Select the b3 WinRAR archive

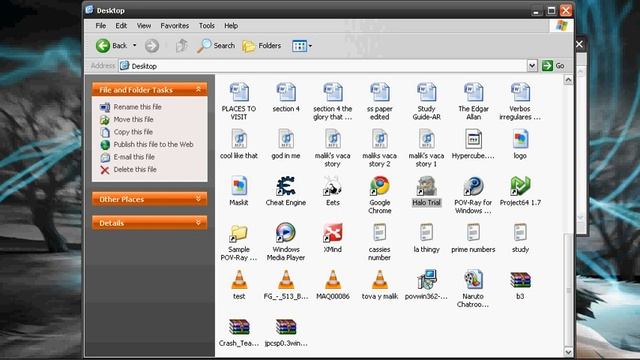click(x=520, y=280)
